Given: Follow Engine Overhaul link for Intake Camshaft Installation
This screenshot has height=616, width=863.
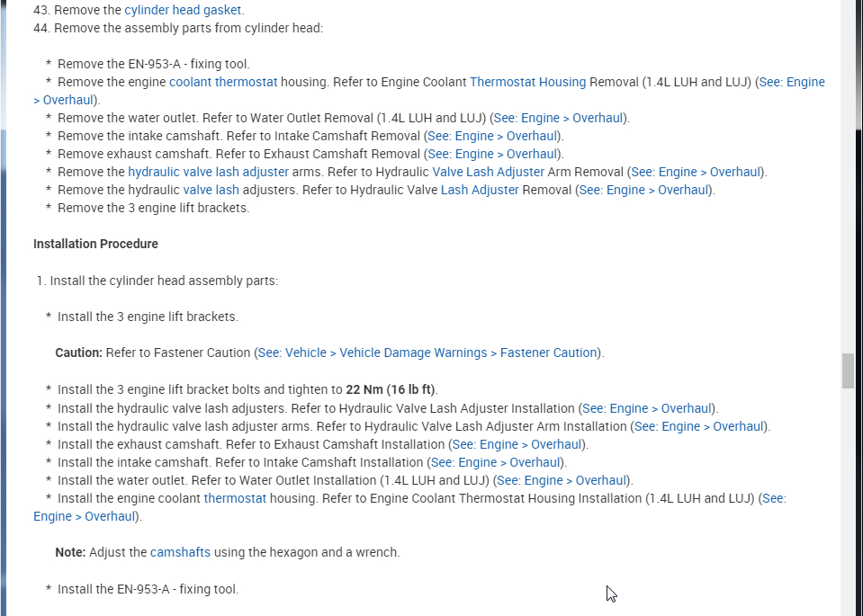Looking at the screenshot, I should [496, 462].
